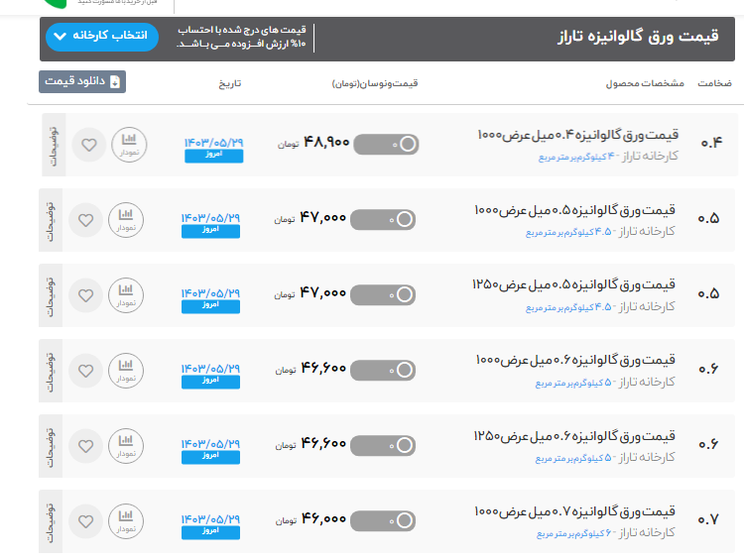Show the price chart for 0.6 mm width 1000
The width and height of the screenshot is (744, 560).
(x=126, y=371)
